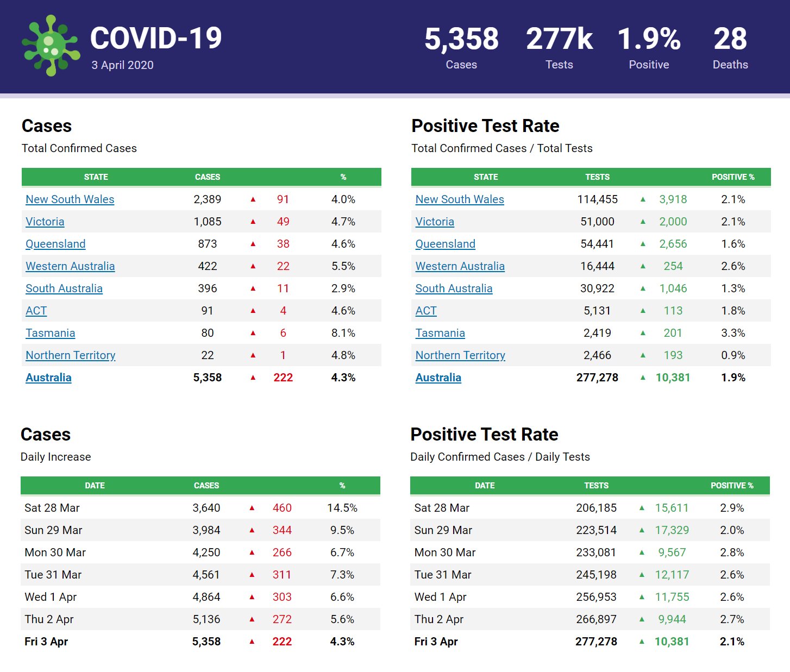The width and height of the screenshot is (790, 672).
Task: Click the green coronavirus logo icon
Action: click(51, 46)
